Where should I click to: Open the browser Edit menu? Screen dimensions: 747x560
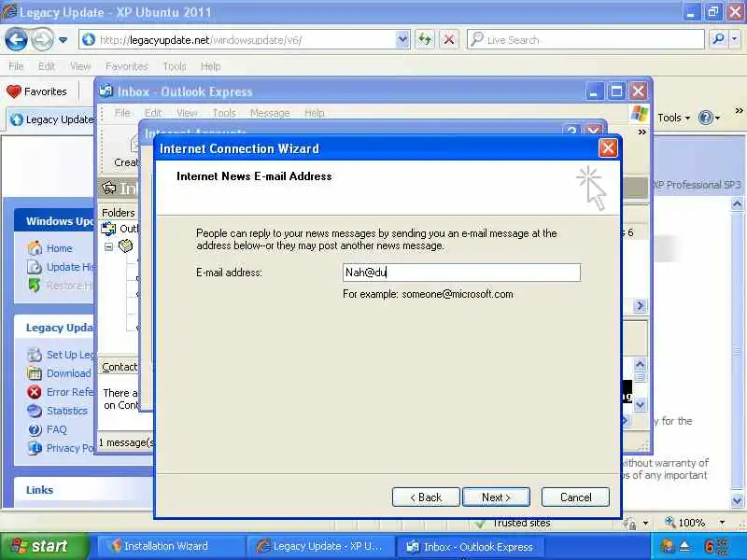pyautogui.click(x=46, y=66)
